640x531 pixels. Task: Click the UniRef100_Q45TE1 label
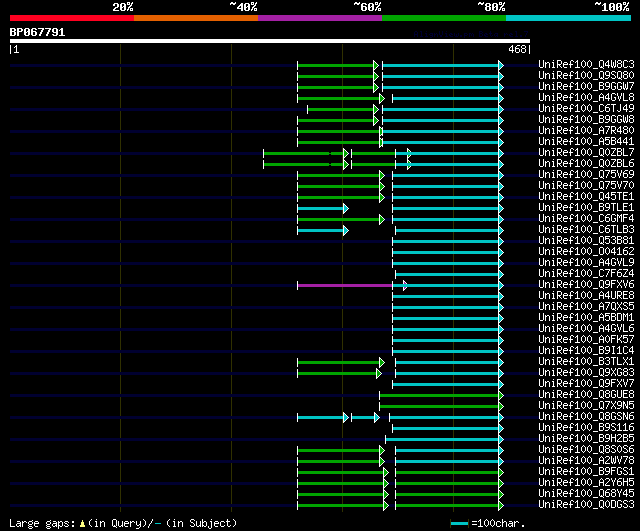(586, 197)
